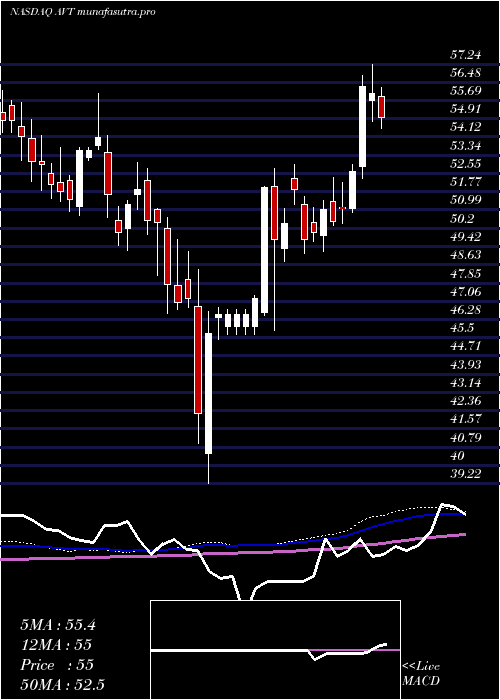Image resolution: width=500 pixels, height=700 pixels.
Task: Click the 42.36 axis label
Action: click(x=465, y=401)
